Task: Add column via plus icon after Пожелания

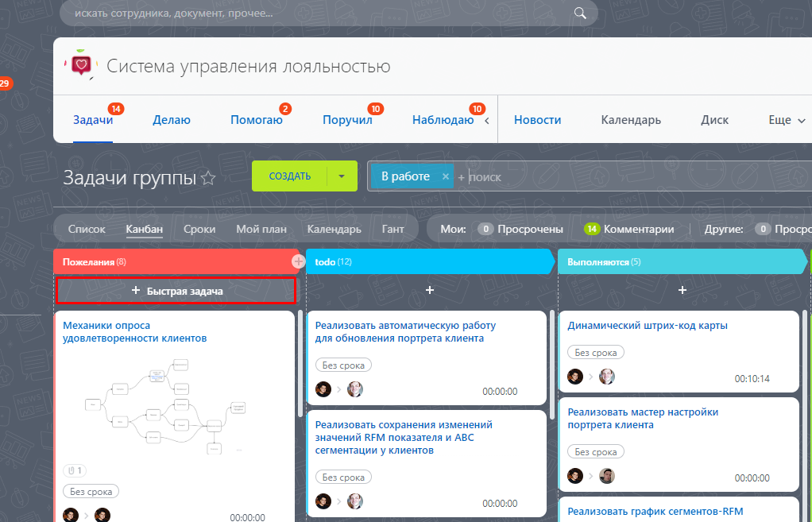Action: click(x=298, y=262)
